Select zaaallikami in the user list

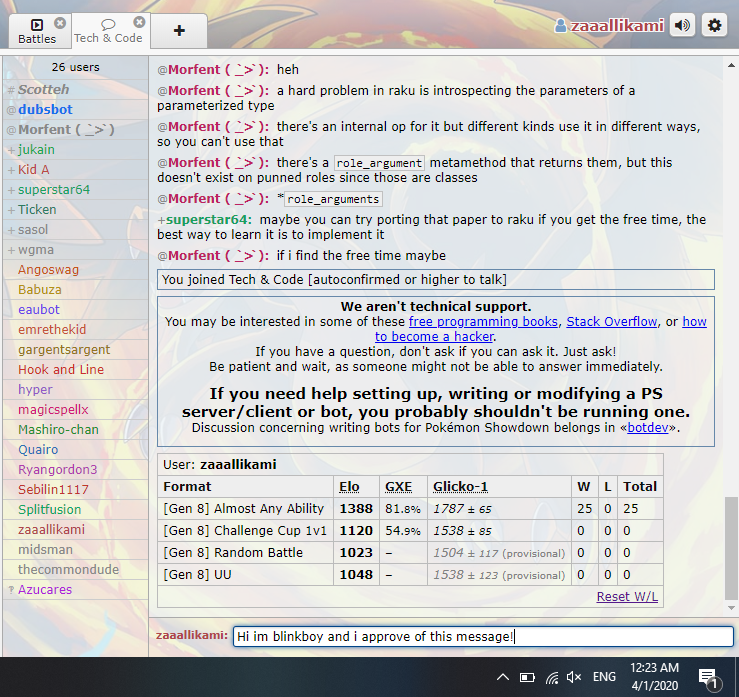pos(75,530)
